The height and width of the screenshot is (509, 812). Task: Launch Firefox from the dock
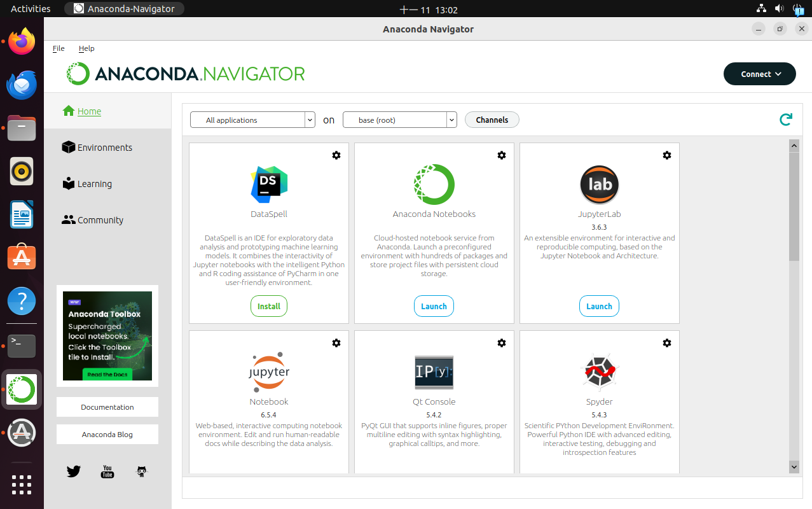click(22, 41)
